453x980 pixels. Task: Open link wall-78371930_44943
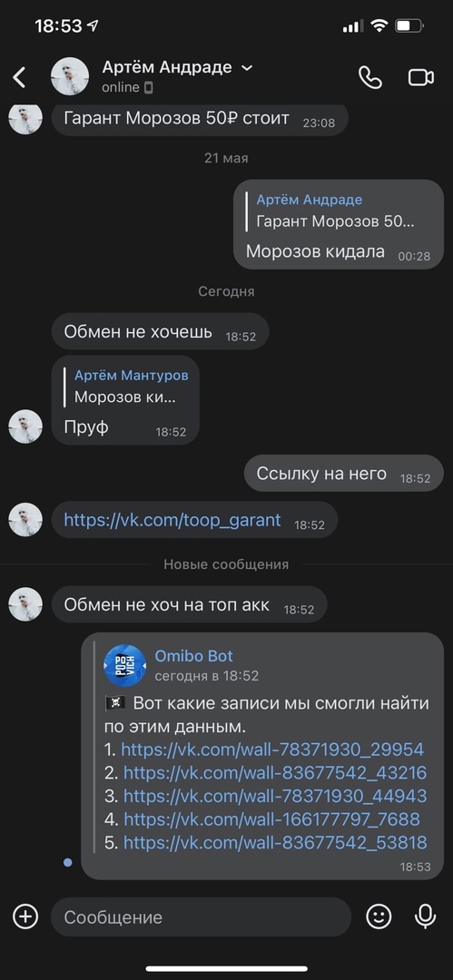tap(275, 796)
